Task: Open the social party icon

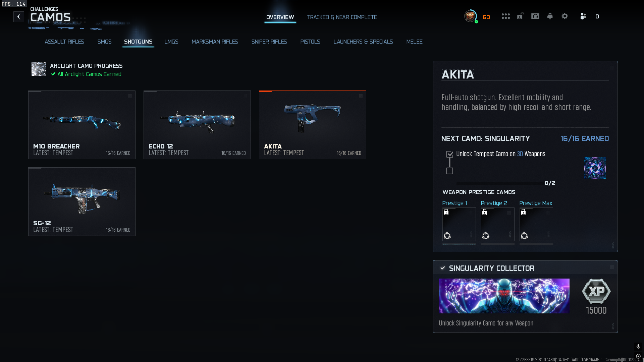Action: (x=583, y=16)
